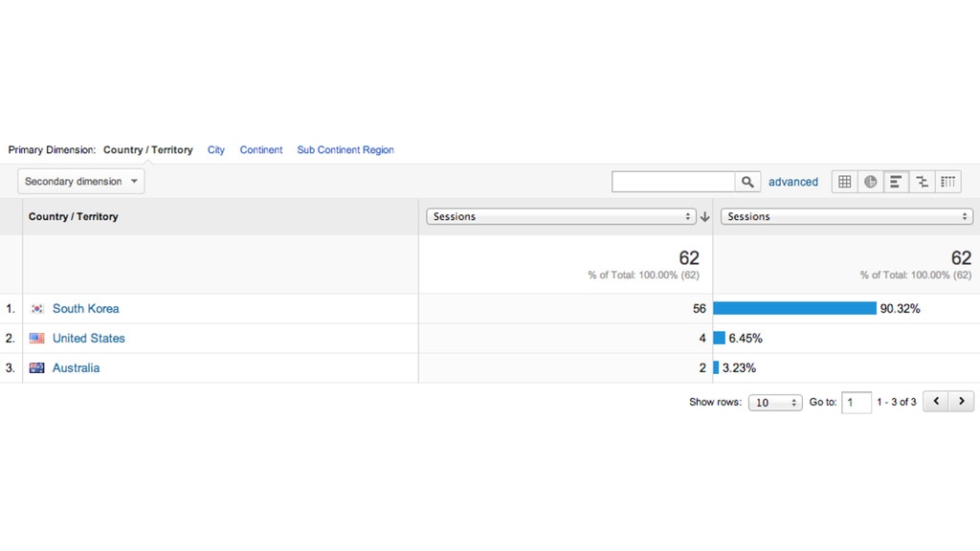Screen dimensions: 980x551
Task: Switch primary dimension to City
Action: (x=216, y=150)
